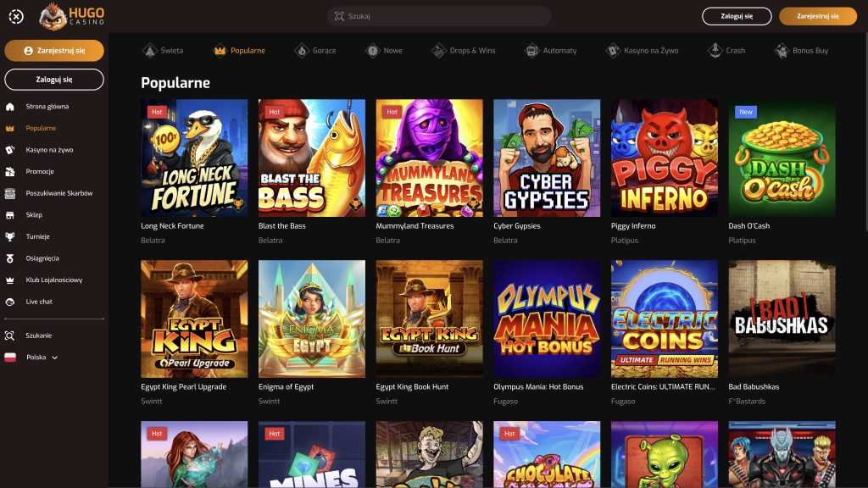
Task: Click Klub Lojalnościowy crown icon
Action: point(10,280)
